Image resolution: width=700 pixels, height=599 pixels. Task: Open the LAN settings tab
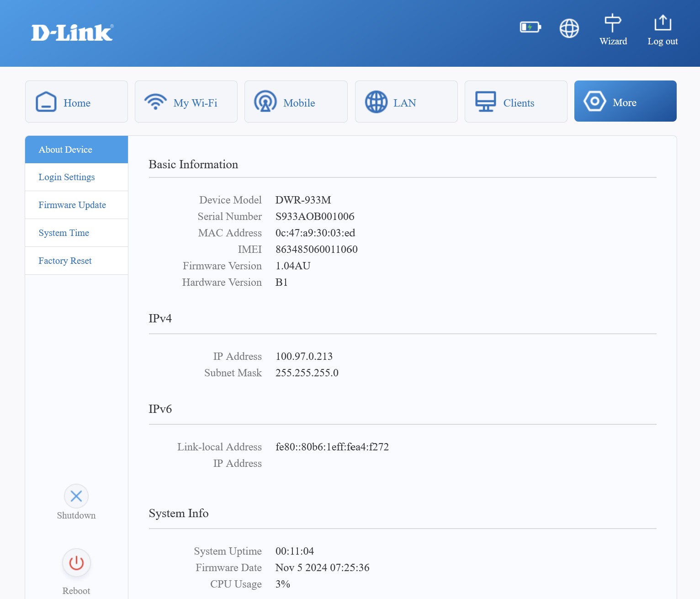coord(406,102)
